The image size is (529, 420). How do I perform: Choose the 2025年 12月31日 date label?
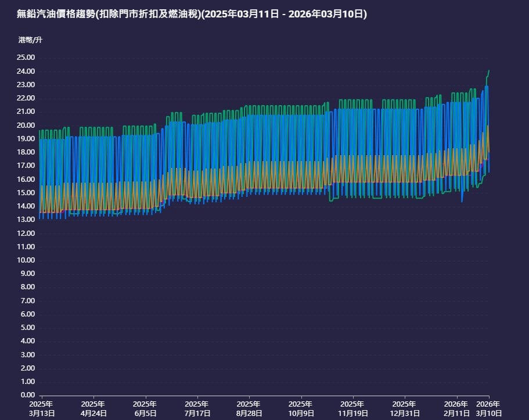404,408
